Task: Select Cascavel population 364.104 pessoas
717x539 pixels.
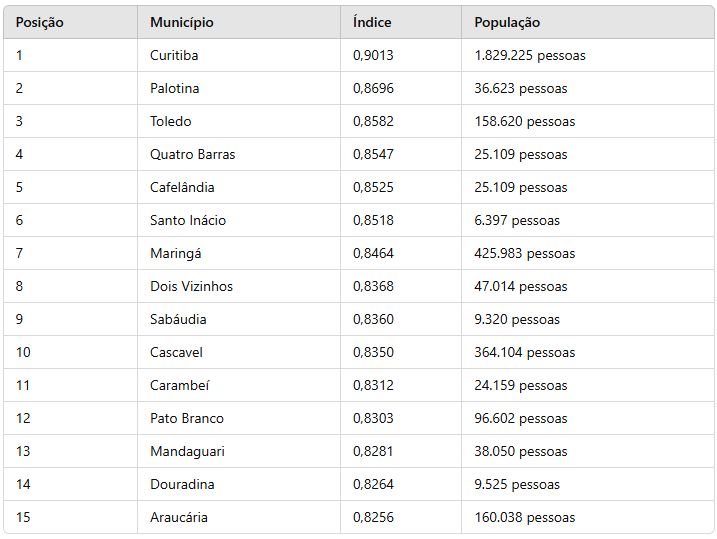Action: pyautogui.click(x=525, y=352)
